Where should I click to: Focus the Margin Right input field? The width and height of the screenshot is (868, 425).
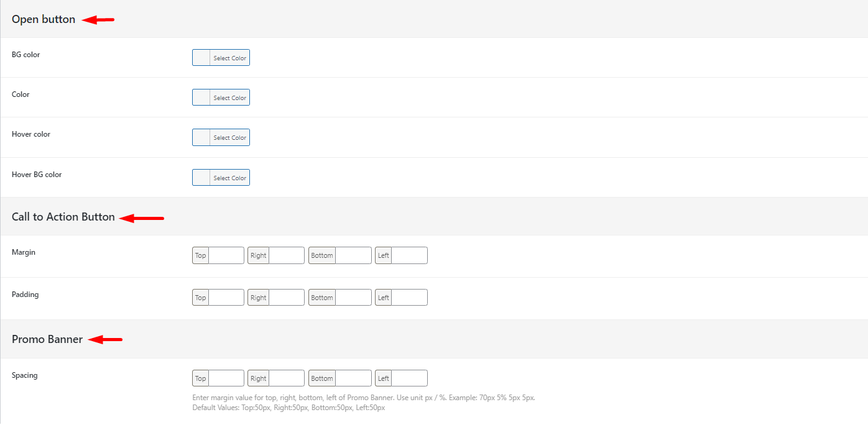click(x=286, y=255)
